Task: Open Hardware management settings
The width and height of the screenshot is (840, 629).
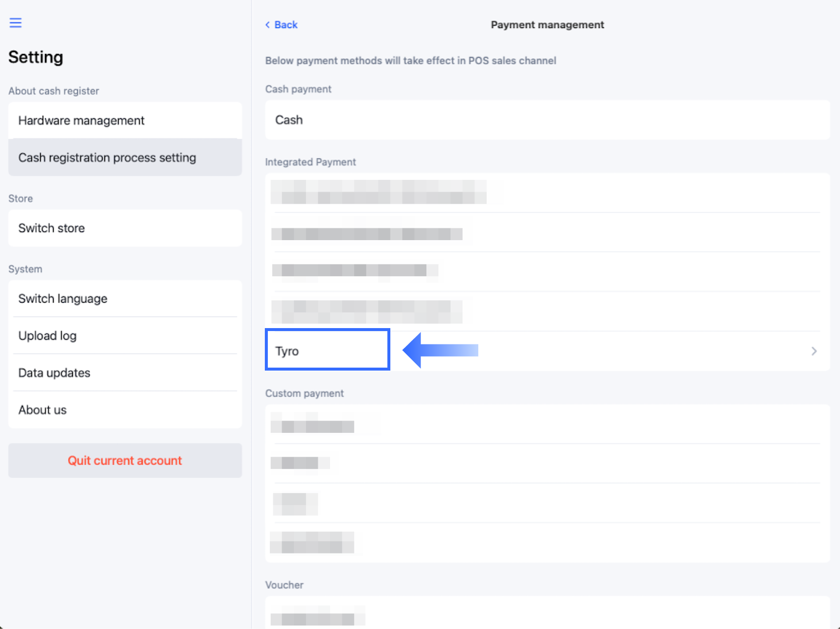Action: click(x=125, y=121)
